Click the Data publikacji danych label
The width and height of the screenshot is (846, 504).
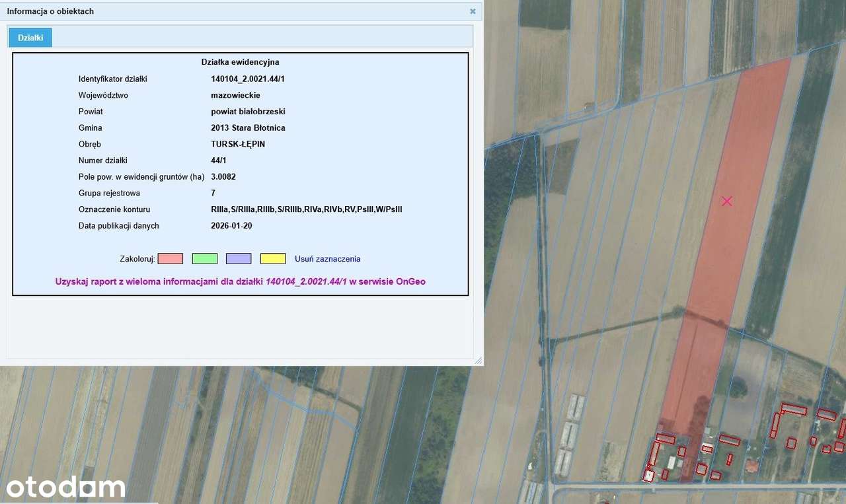click(119, 226)
